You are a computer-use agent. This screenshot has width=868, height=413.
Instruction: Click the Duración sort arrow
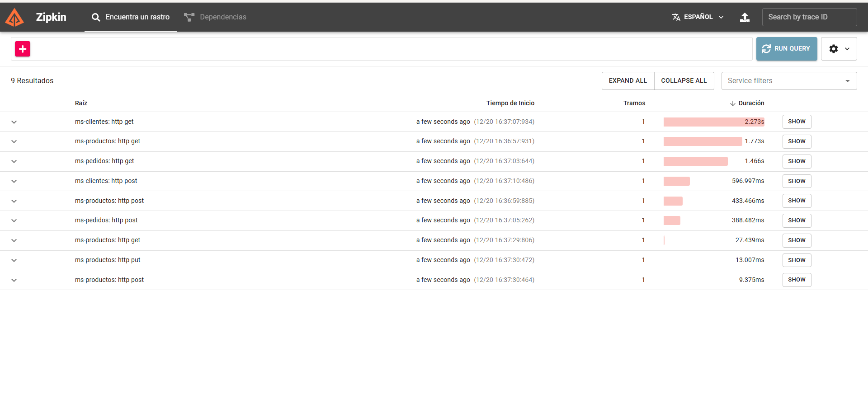732,103
